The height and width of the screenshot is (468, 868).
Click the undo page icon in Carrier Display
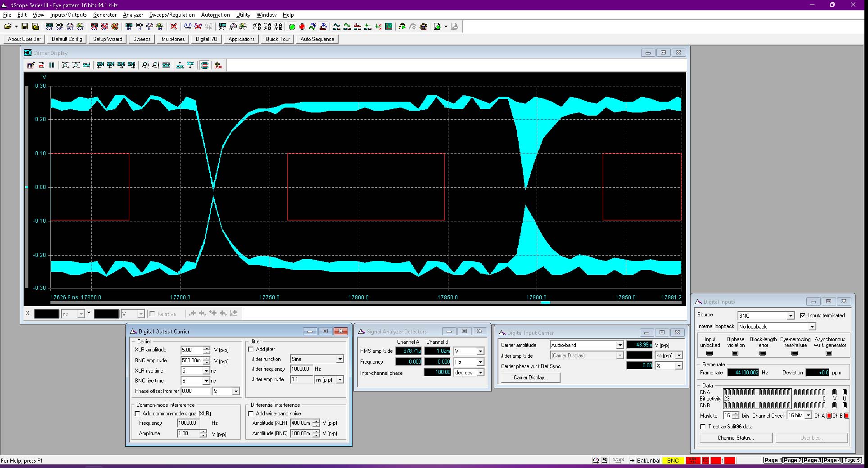pyautogui.click(x=41, y=65)
